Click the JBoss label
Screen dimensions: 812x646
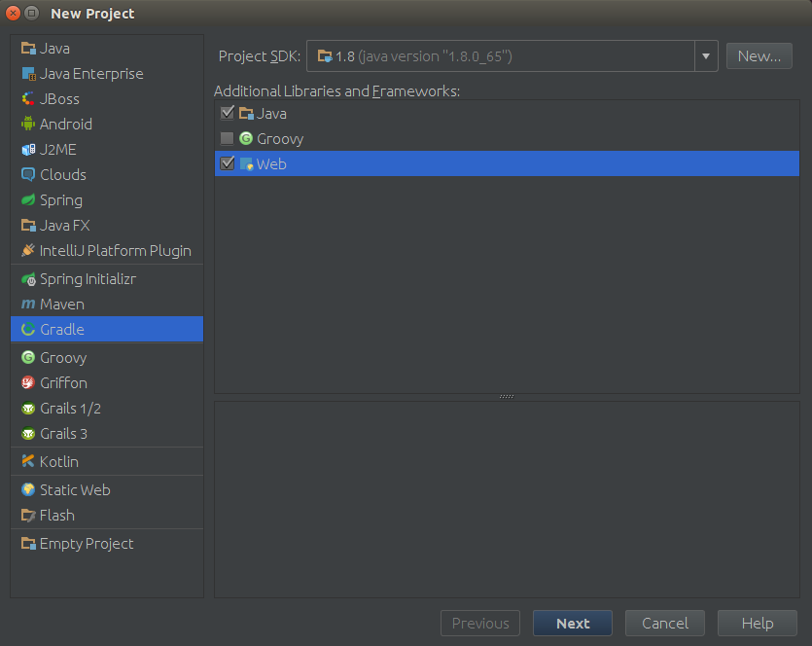(x=59, y=99)
